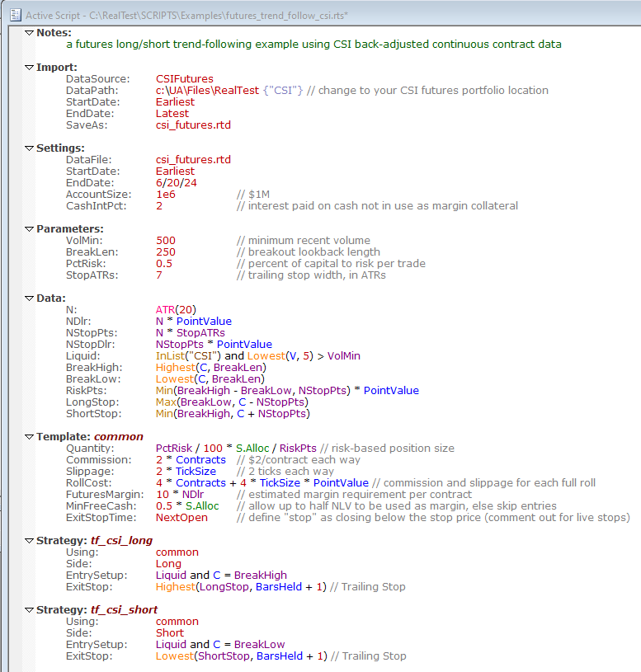The width and height of the screenshot is (641, 672).
Task: Click the Quantity position size formula
Action: coord(236,449)
